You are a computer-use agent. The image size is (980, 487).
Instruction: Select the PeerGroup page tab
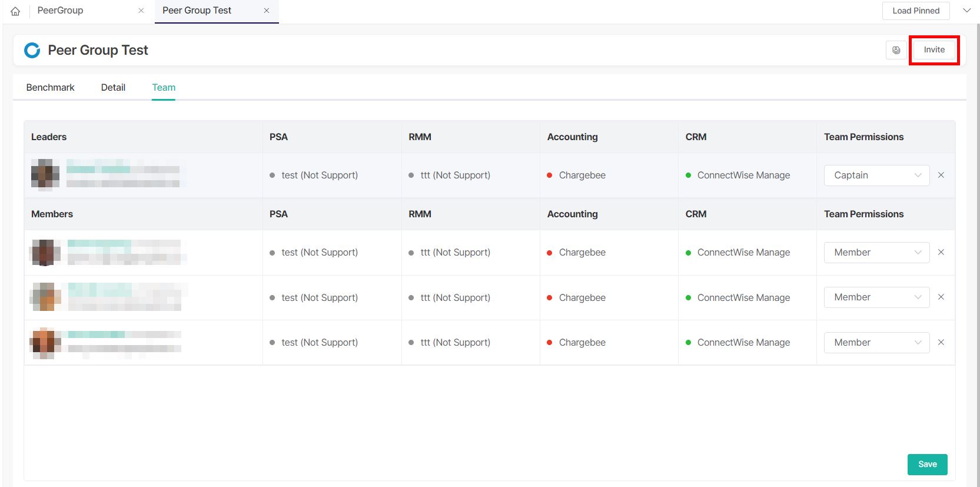[61, 11]
